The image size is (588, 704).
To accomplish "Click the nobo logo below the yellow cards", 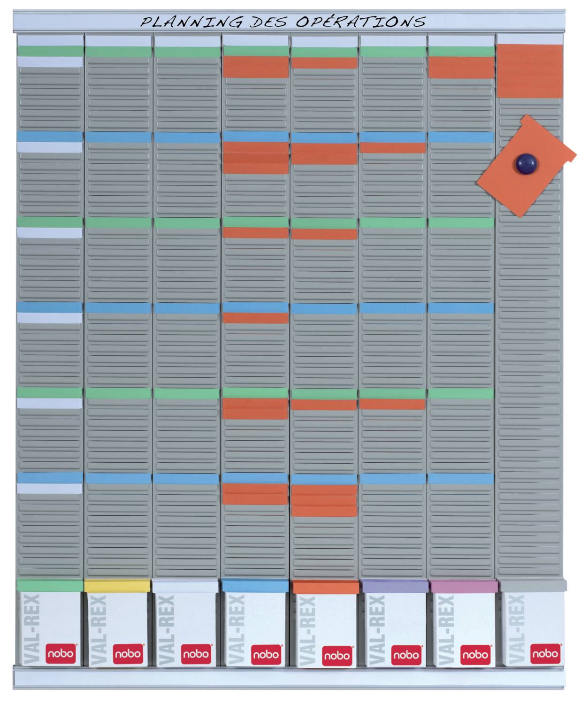I will pos(128,654).
